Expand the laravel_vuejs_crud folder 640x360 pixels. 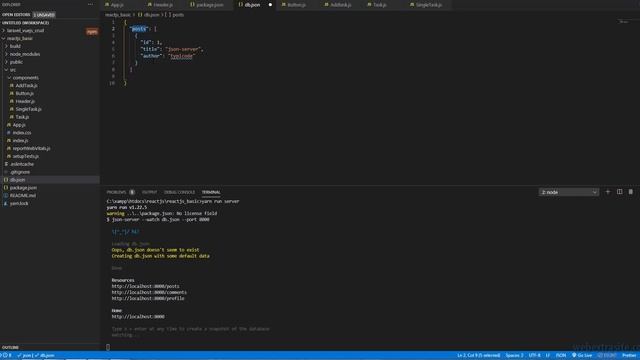pyautogui.click(x=25, y=31)
